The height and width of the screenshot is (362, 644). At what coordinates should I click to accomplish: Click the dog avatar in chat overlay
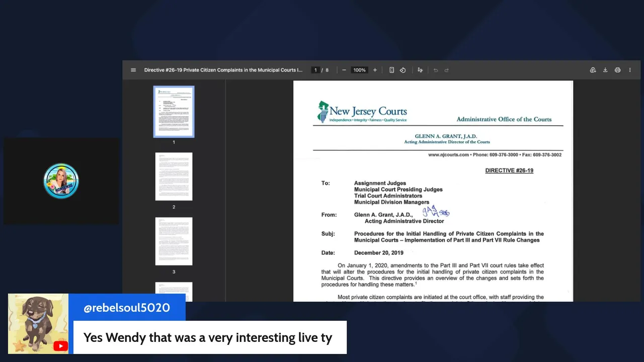click(x=38, y=323)
